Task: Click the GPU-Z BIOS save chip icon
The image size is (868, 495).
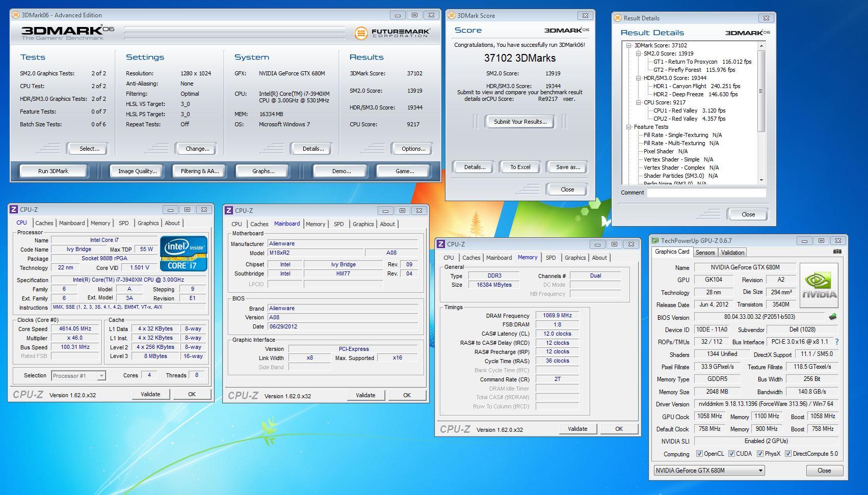Action: point(833,317)
